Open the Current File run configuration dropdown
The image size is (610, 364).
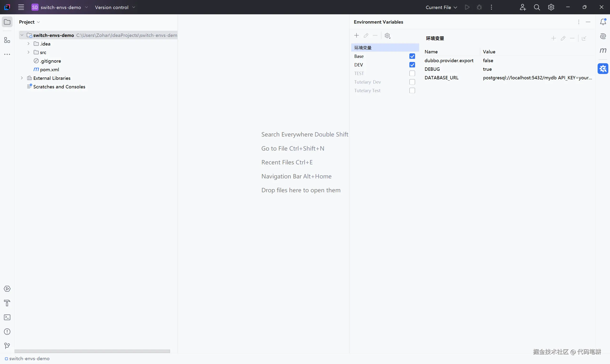[441, 7]
